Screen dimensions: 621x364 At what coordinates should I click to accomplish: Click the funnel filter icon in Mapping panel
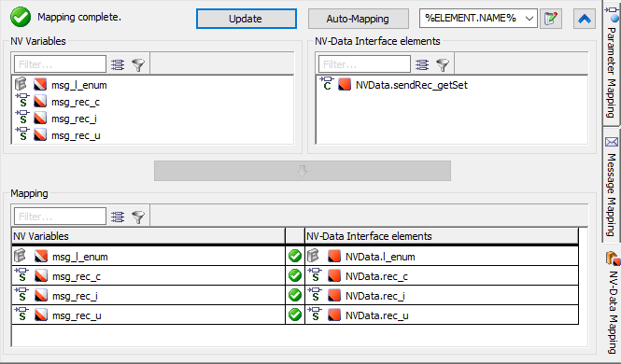[x=138, y=217]
